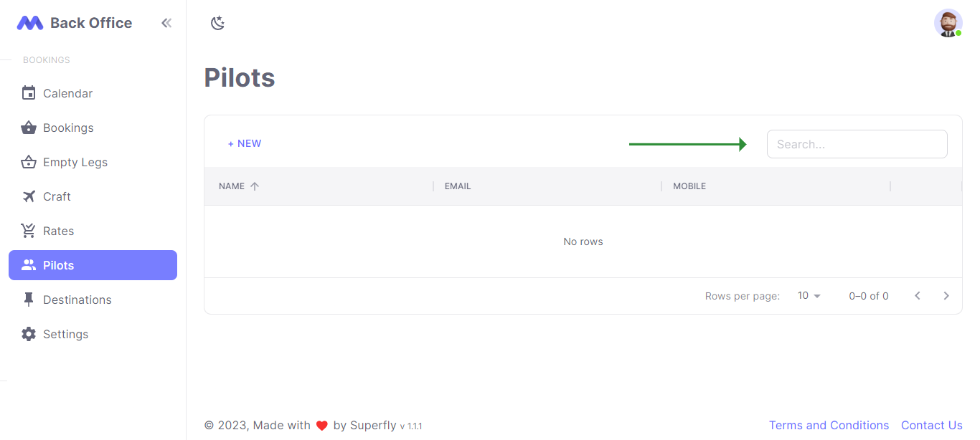Open rows per page dropdown

point(809,296)
